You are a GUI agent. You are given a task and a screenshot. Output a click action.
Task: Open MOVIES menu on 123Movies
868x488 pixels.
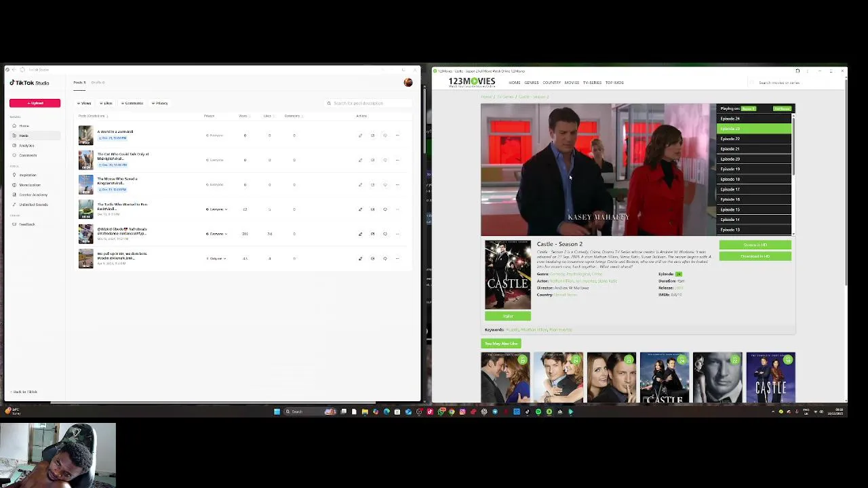(572, 83)
